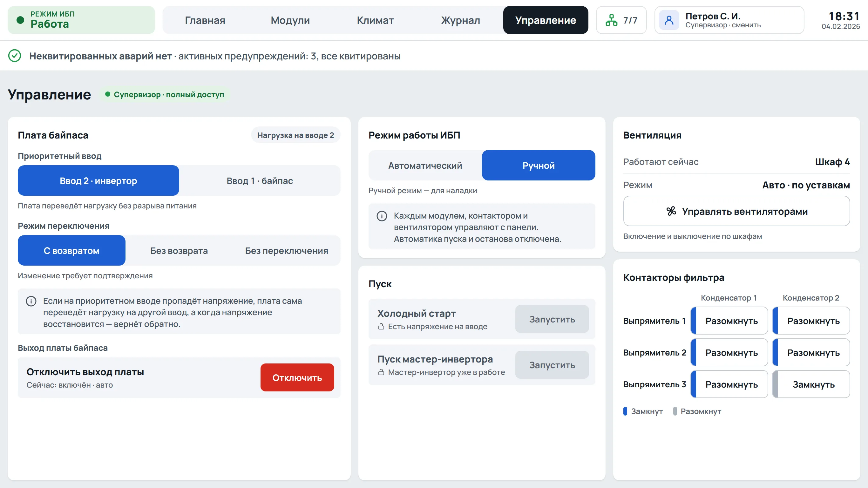The image size is (868, 488).
Task: Click the blue Замкнут legend swatch
Action: tap(625, 411)
